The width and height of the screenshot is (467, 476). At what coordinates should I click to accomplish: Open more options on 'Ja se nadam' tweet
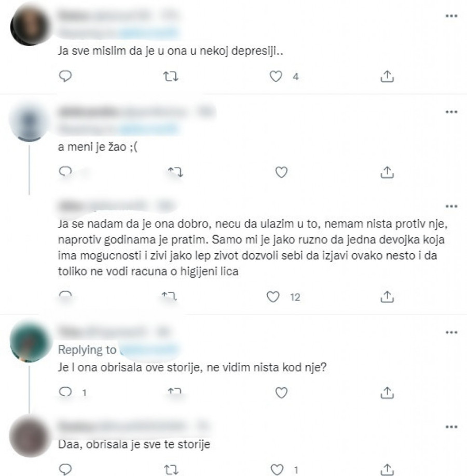(x=451, y=206)
